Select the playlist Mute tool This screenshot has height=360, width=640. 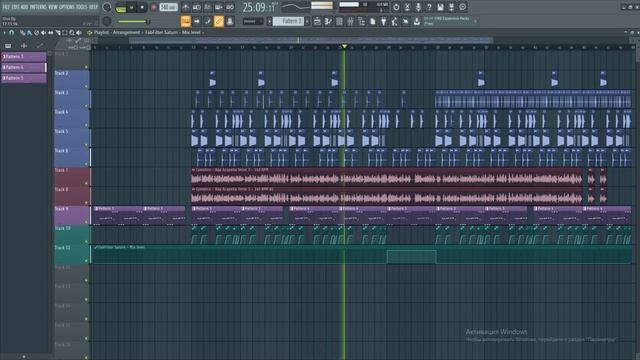pyautogui.click(x=43, y=33)
